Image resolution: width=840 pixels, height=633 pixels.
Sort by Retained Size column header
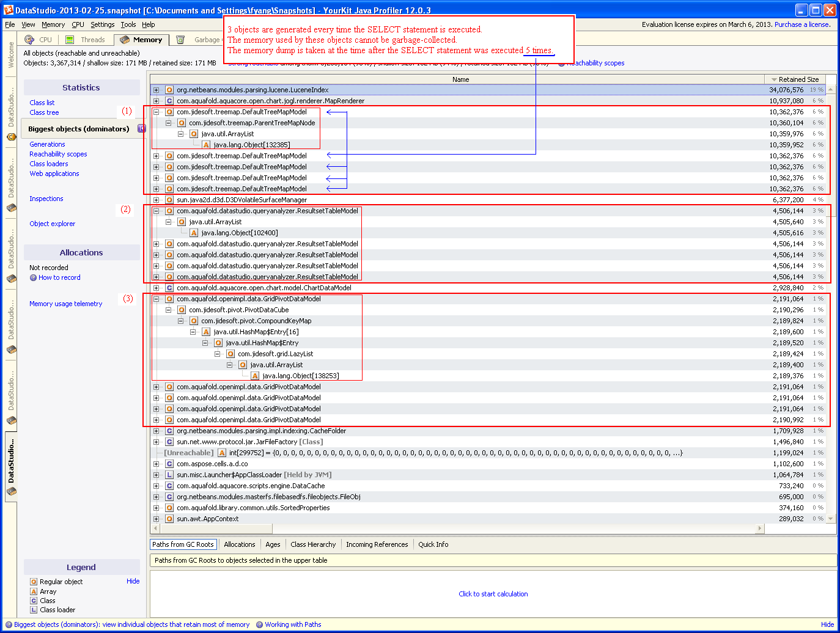tap(795, 79)
